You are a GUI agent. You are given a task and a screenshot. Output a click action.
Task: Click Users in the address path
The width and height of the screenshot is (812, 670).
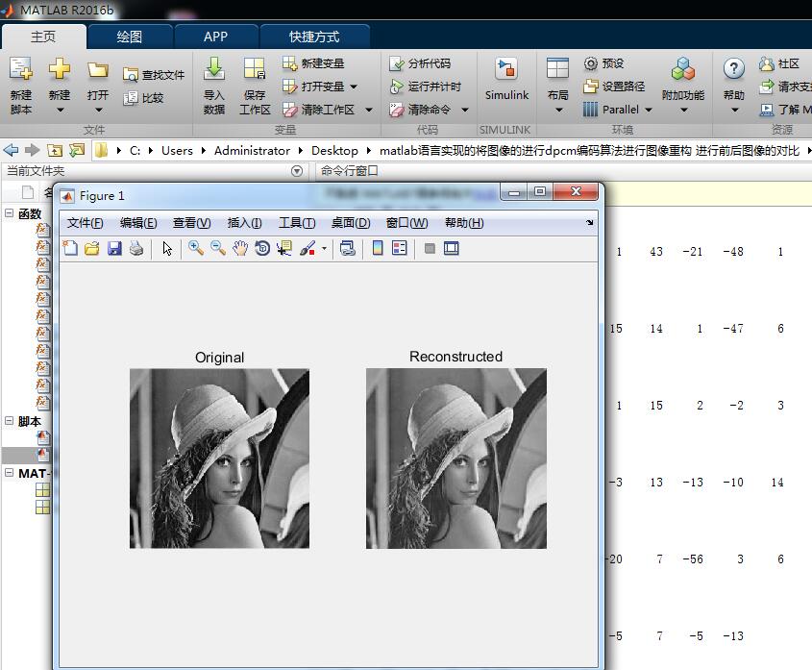[177, 151]
